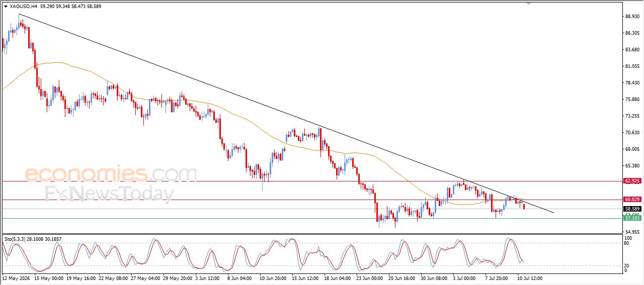Viewport: 644px width, 285px height.
Task: Select the green 57.103 price label
Action: 632,218
